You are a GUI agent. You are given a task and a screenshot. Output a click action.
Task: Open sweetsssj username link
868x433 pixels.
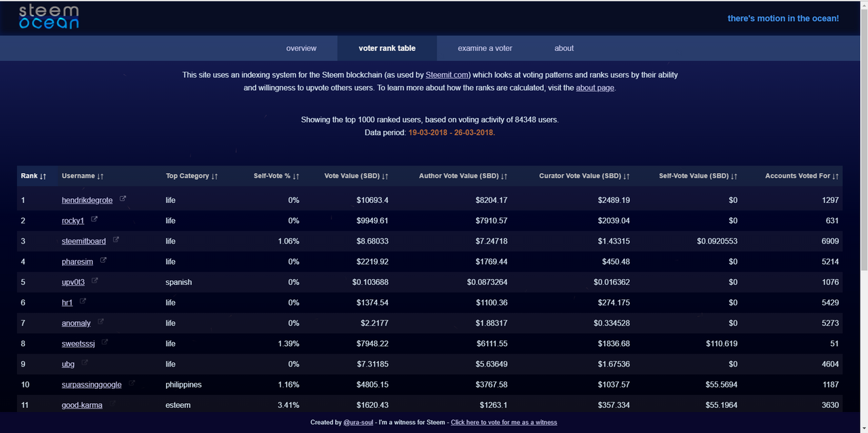pos(78,343)
